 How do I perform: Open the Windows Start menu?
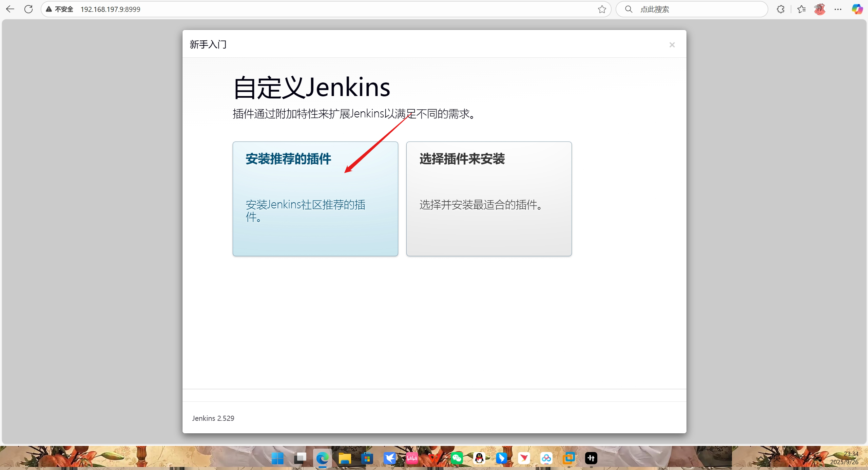[x=277, y=458]
